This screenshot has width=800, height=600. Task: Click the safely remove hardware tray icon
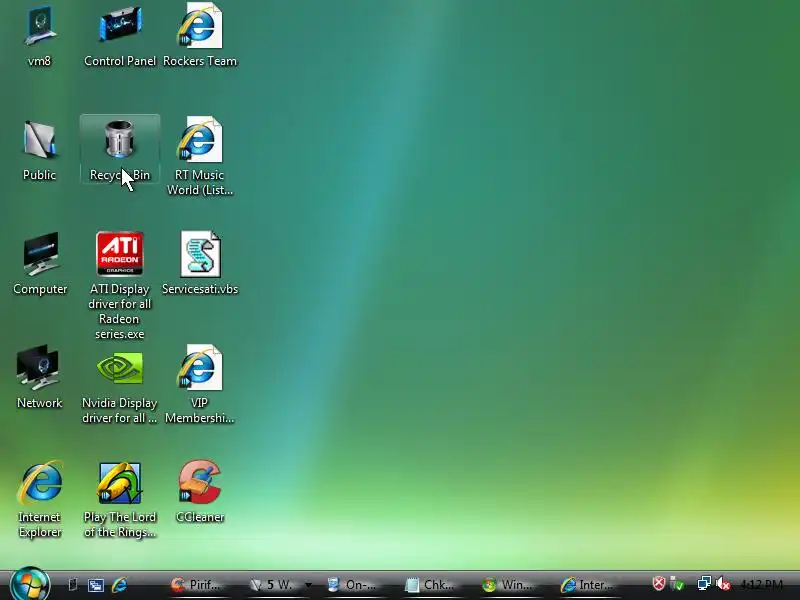(677, 583)
